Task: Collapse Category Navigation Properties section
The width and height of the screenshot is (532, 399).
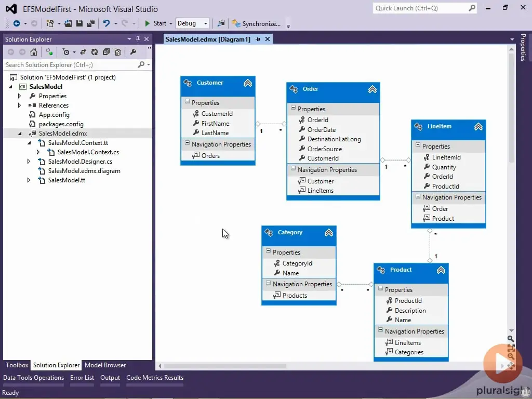Action: (x=269, y=283)
